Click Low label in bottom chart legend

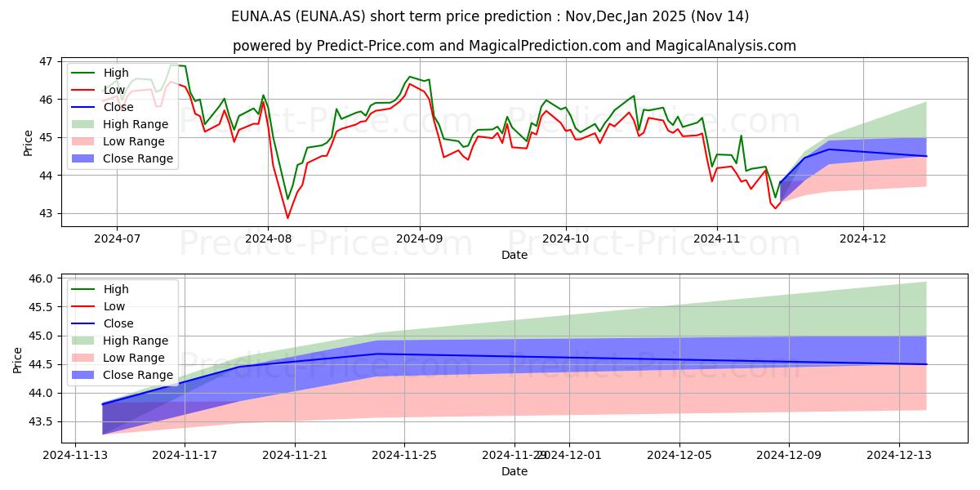(114, 306)
